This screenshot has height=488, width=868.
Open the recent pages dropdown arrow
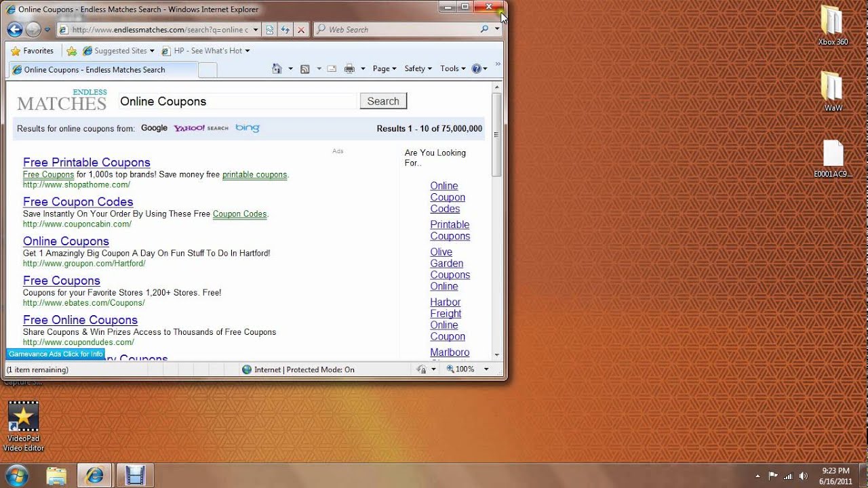pos(47,30)
